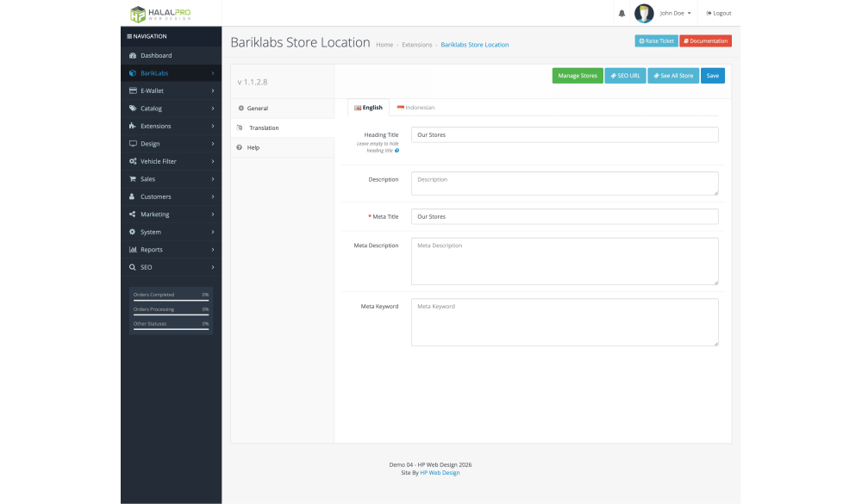Image resolution: width=862 pixels, height=504 pixels.
Task: Click the heading title help icon
Action: tap(397, 151)
